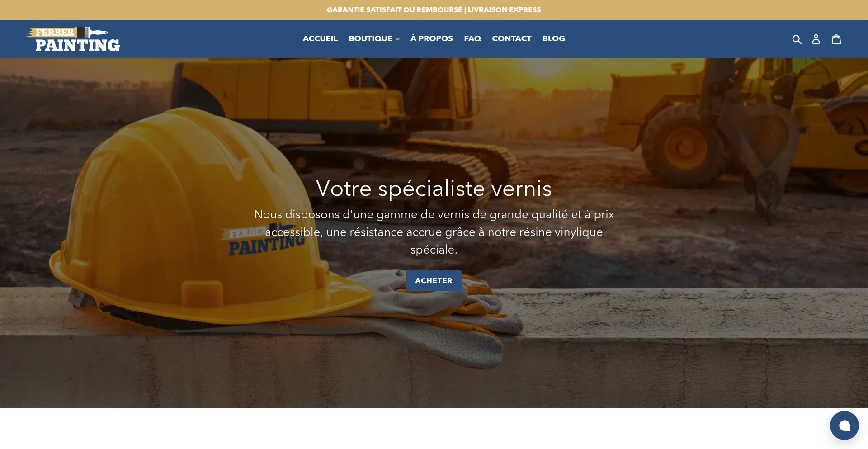
Task: Visit the BLOG menu link
Action: [x=553, y=38]
